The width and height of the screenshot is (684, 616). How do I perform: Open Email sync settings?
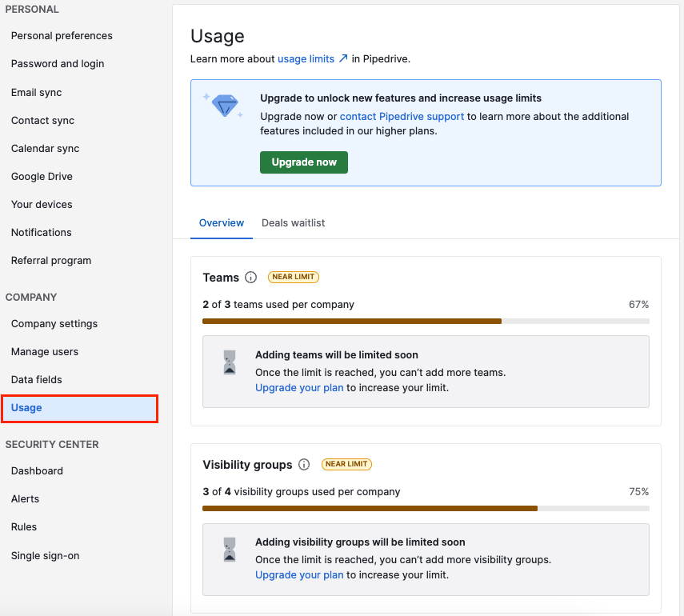tap(35, 92)
